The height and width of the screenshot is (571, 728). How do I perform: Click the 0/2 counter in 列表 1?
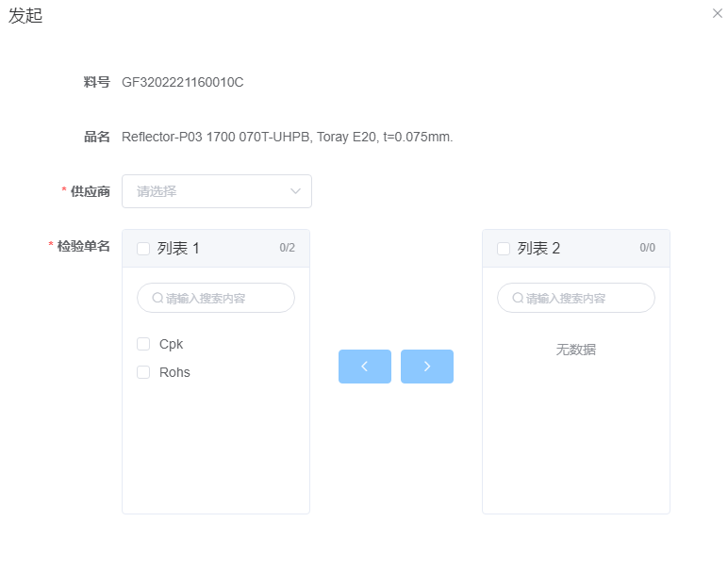click(x=287, y=249)
